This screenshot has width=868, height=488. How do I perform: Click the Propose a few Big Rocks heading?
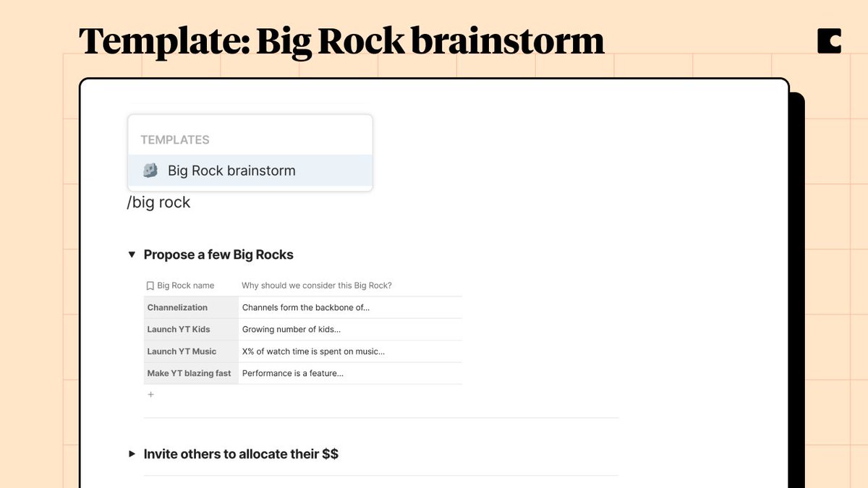[x=218, y=254]
